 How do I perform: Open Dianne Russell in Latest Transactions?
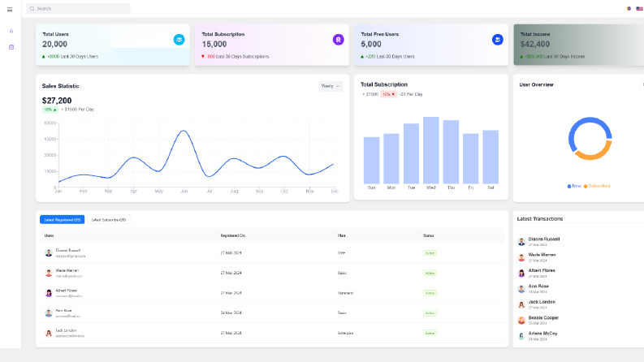[x=544, y=239]
